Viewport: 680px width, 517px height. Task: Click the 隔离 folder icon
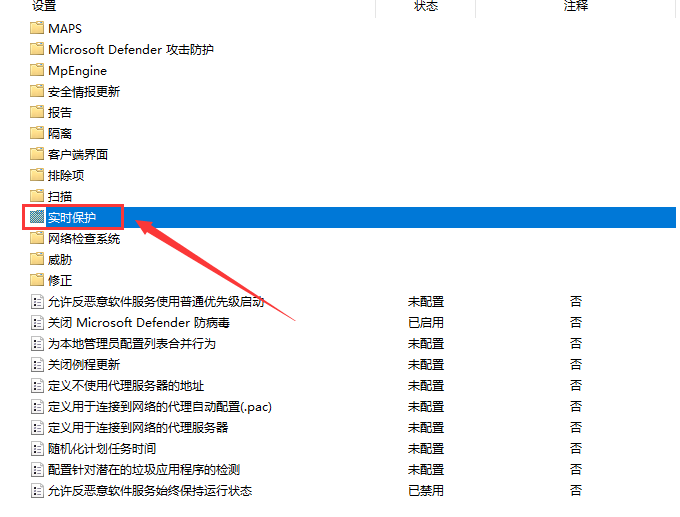[x=38, y=133]
